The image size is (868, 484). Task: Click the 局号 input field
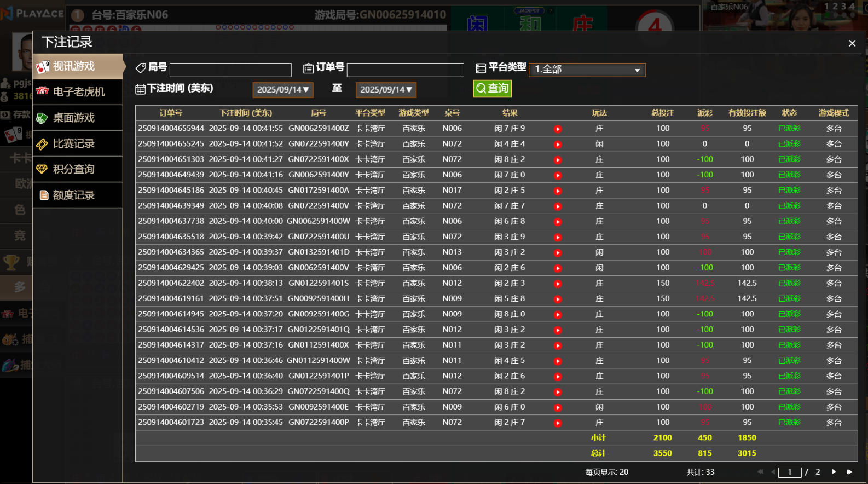[x=230, y=70]
